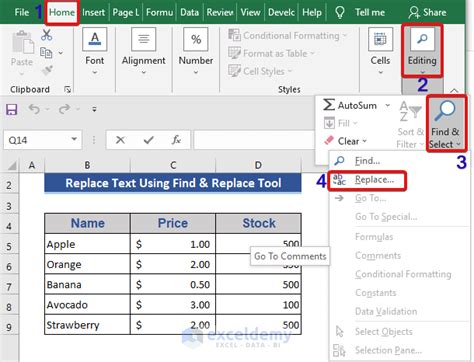Open the File tab
Screen dimensions: 474x362
coord(22,12)
